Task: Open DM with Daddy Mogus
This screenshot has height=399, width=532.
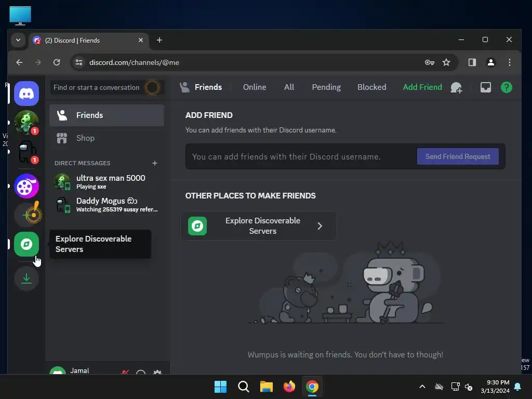Action: point(107,205)
